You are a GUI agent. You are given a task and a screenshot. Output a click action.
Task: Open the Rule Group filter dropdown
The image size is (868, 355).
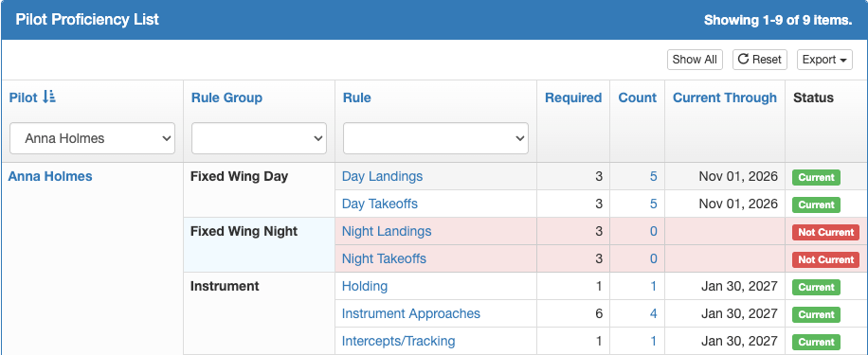coord(259,138)
